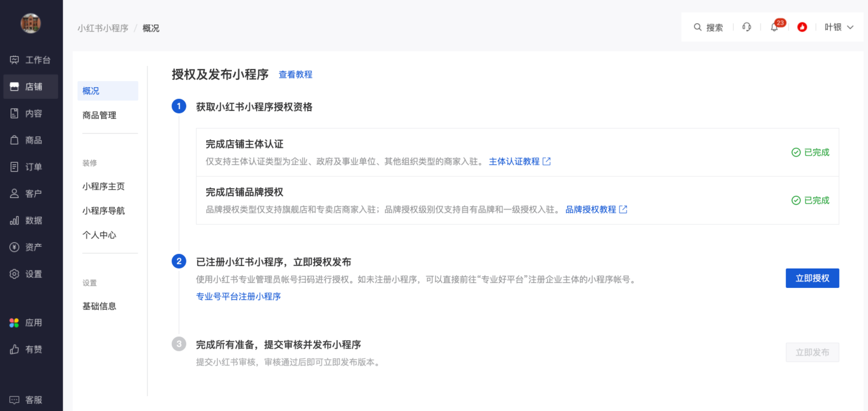Switch to 基础信息 settings item

tap(99, 306)
